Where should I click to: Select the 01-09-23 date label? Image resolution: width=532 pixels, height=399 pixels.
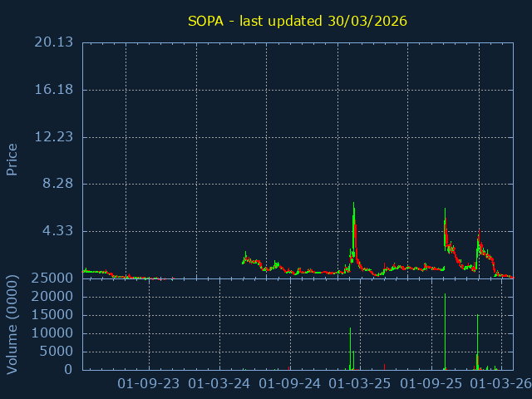(x=149, y=383)
